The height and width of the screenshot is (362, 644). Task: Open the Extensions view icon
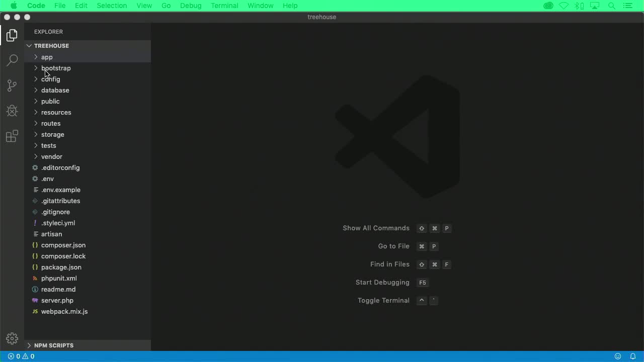coord(12,136)
